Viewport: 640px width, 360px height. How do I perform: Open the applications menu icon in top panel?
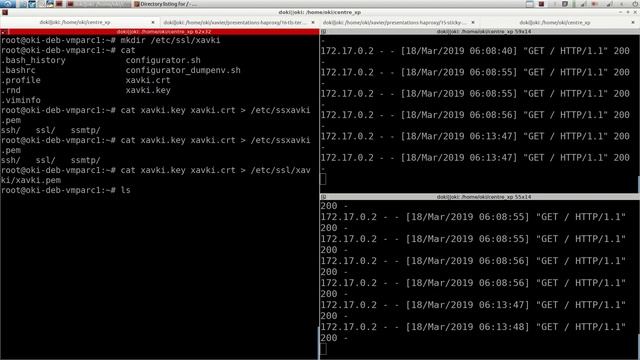point(8,4)
